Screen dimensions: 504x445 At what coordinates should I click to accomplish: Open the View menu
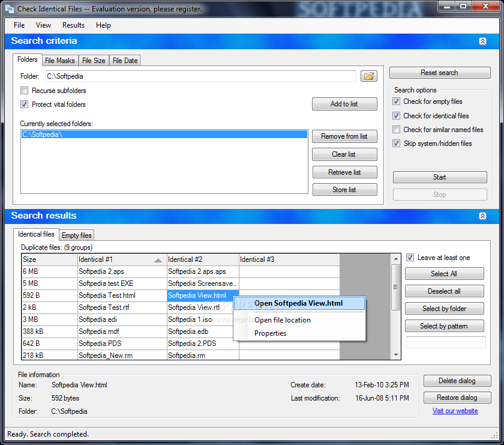[x=43, y=25]
